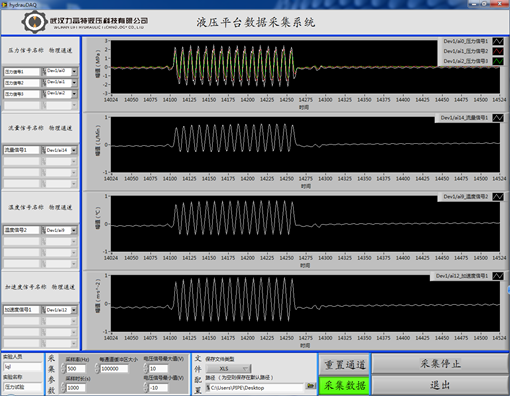Screen dimensions: 510x396
Task: Click the green 采集数据 acquire button
Action: pyautogui.click(x=344, y=386)
